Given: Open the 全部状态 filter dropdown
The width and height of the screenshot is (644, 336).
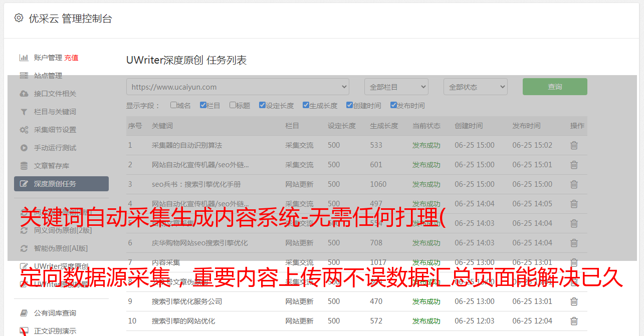Looking at the screenshot, I should [x=475, y=87].
